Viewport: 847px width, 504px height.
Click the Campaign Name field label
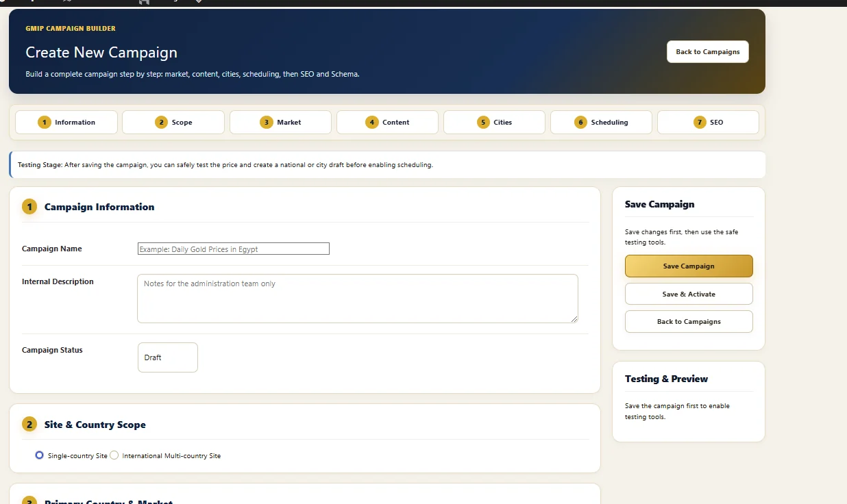51,249
